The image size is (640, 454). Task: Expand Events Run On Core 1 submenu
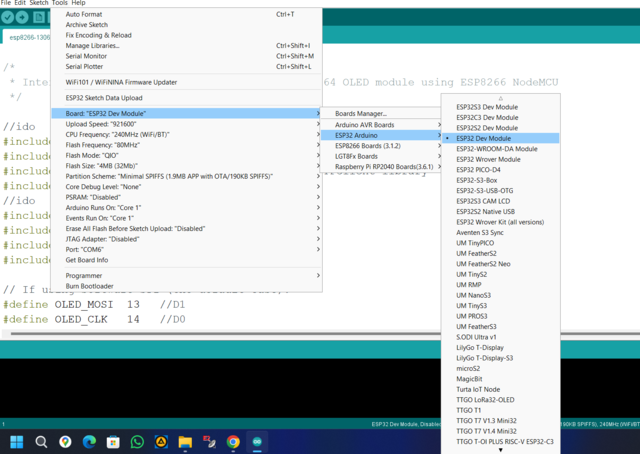click(187, 218)
